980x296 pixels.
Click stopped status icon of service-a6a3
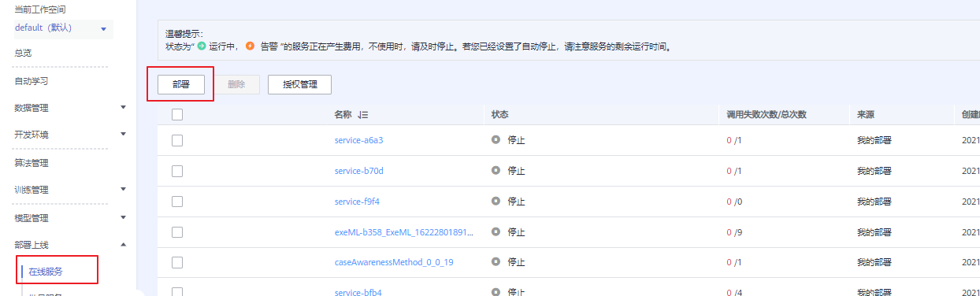(x=496, y=140)
